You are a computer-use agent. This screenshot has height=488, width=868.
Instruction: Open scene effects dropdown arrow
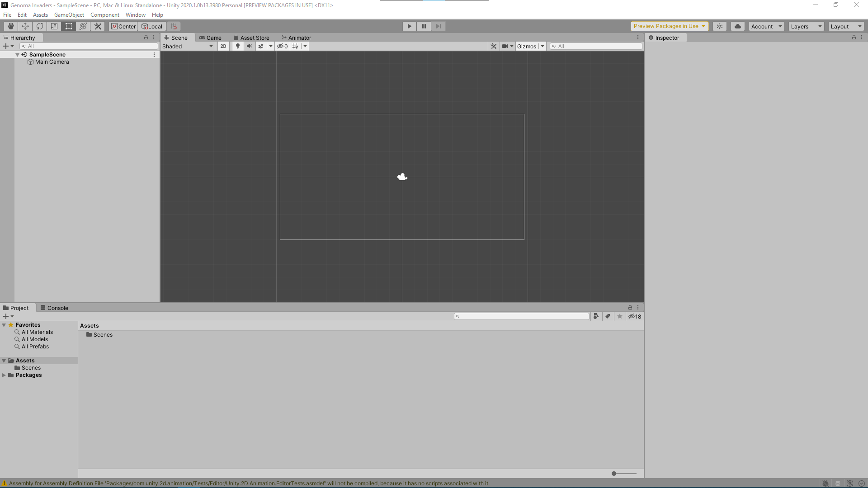tap(271, 46)
